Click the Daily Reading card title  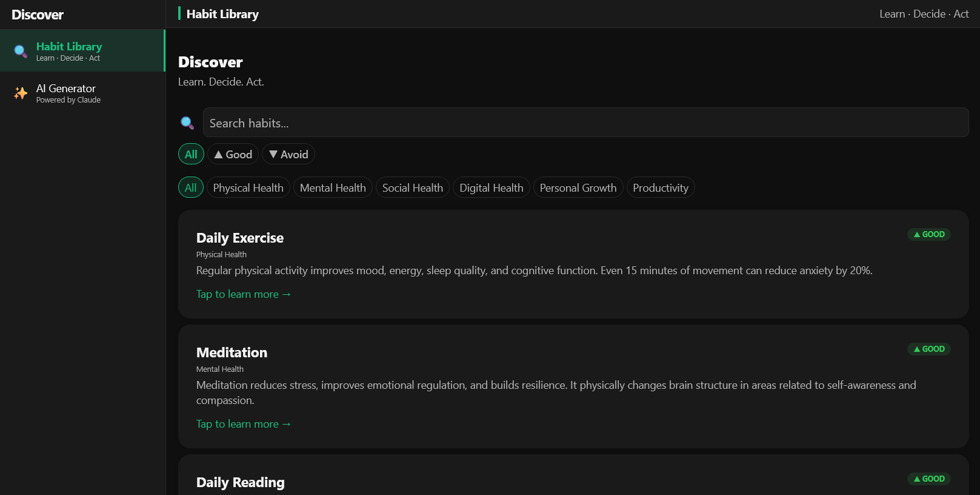241,482
